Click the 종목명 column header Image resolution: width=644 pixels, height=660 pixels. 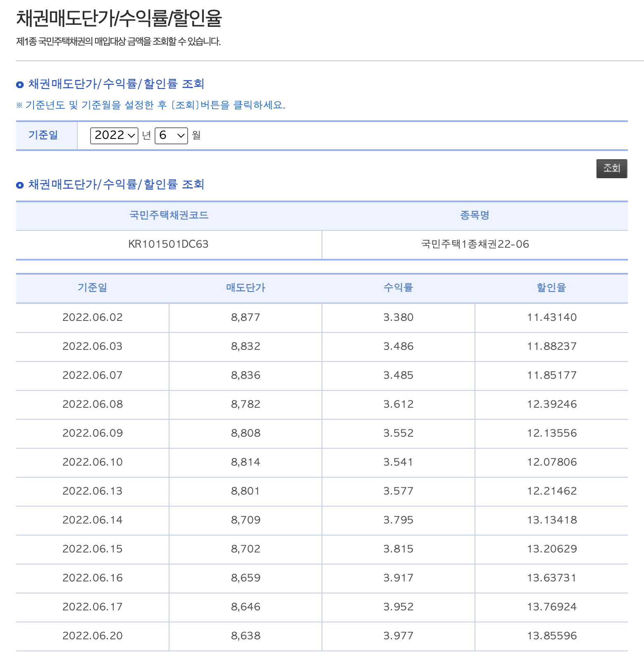click(475, 215)
